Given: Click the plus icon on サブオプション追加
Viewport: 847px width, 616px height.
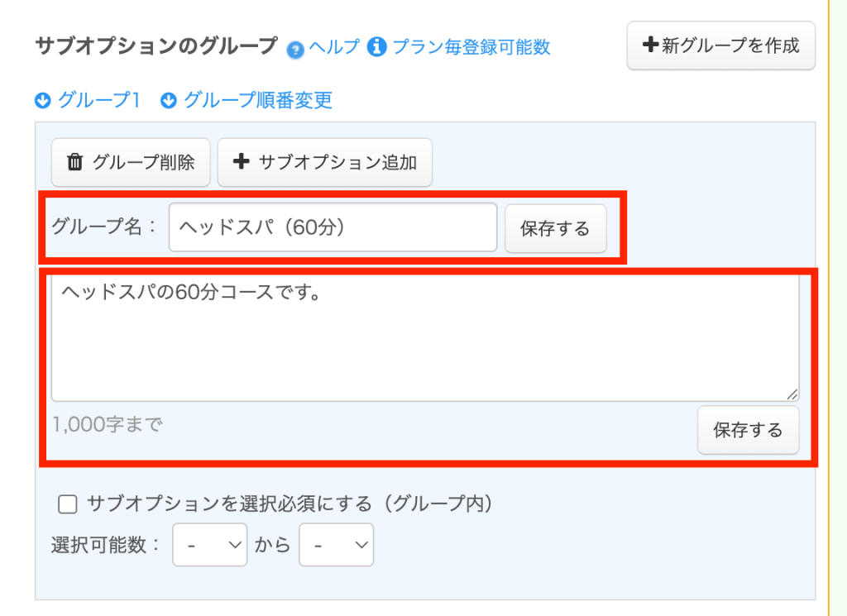Looking at the screenshot, I should 241,162.
